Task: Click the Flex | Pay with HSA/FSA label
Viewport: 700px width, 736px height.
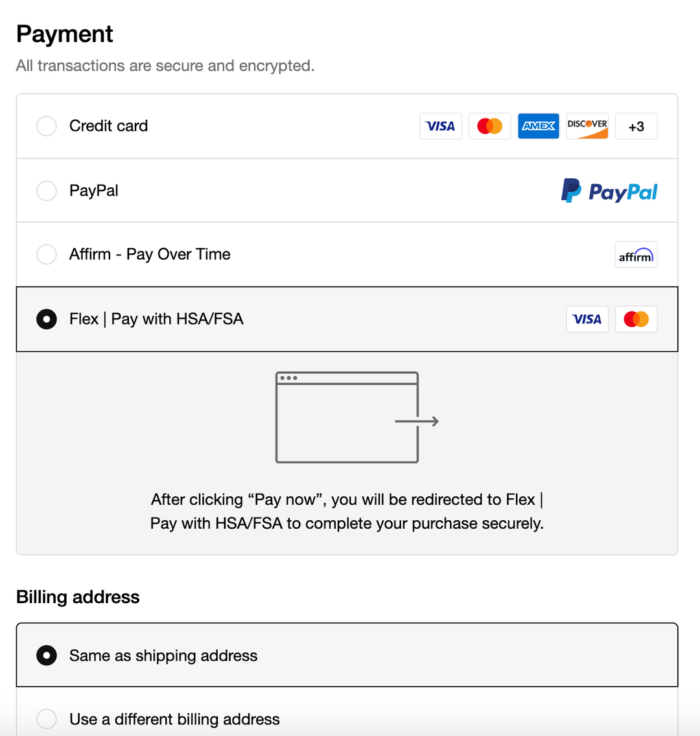Action: click(x=156, y=319)
